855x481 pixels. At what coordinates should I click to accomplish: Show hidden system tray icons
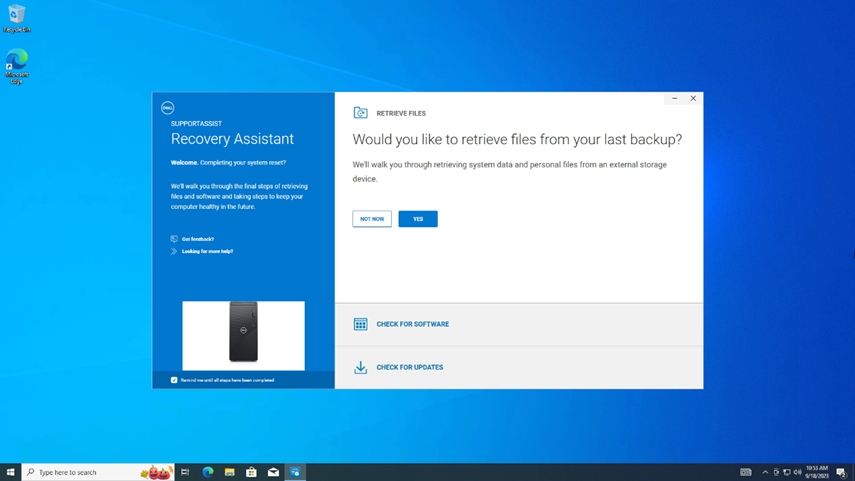tap(765, 472)
